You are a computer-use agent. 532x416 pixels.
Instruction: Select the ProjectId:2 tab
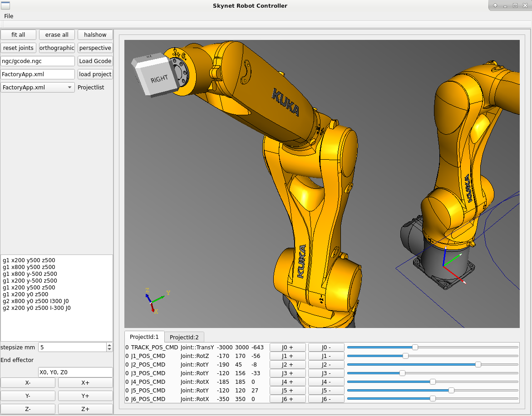tap(184, 337)
